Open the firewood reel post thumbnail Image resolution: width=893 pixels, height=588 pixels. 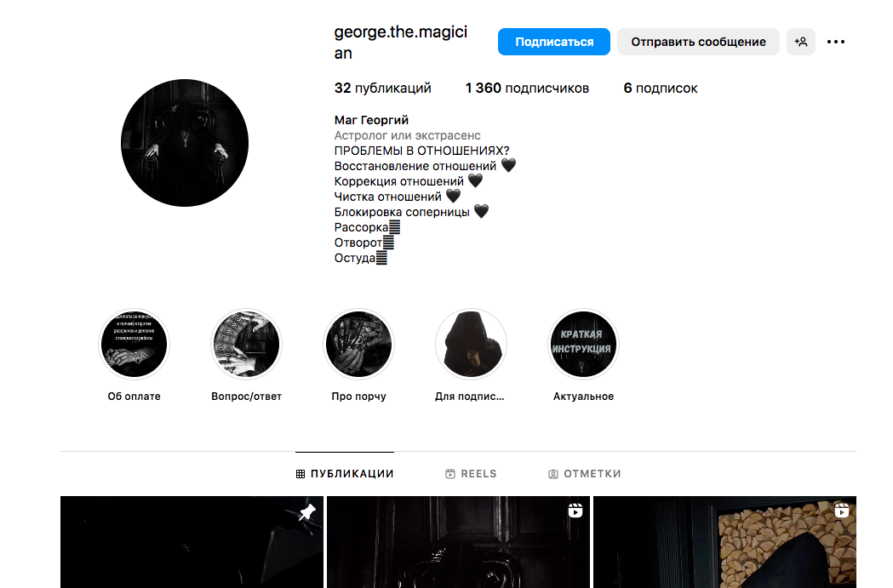click(x=724, y=542)
